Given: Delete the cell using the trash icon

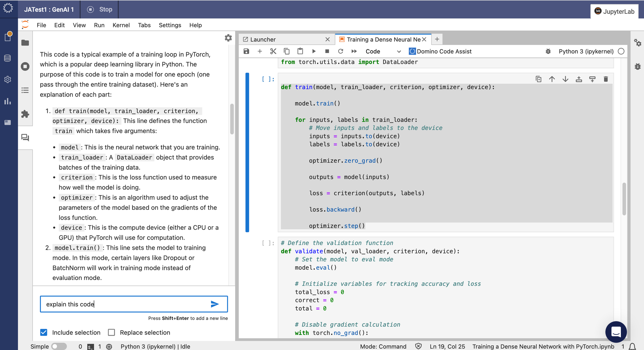Looking at the screenshot, I should coord(605,79).
